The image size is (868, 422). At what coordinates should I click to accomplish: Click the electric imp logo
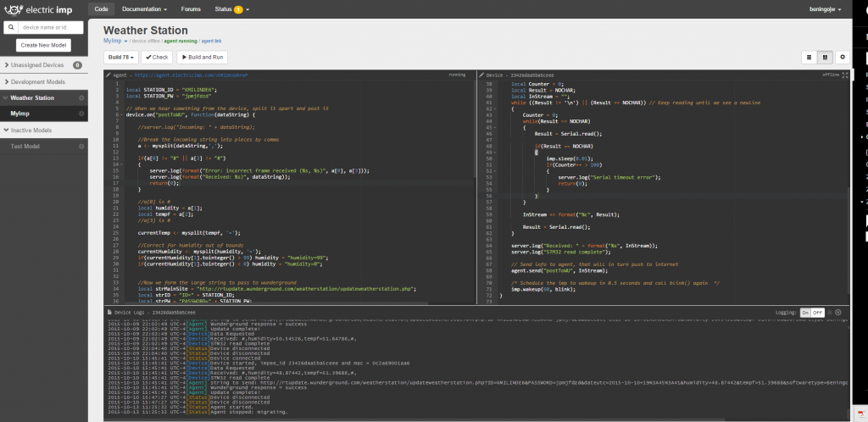coord(38,9)
